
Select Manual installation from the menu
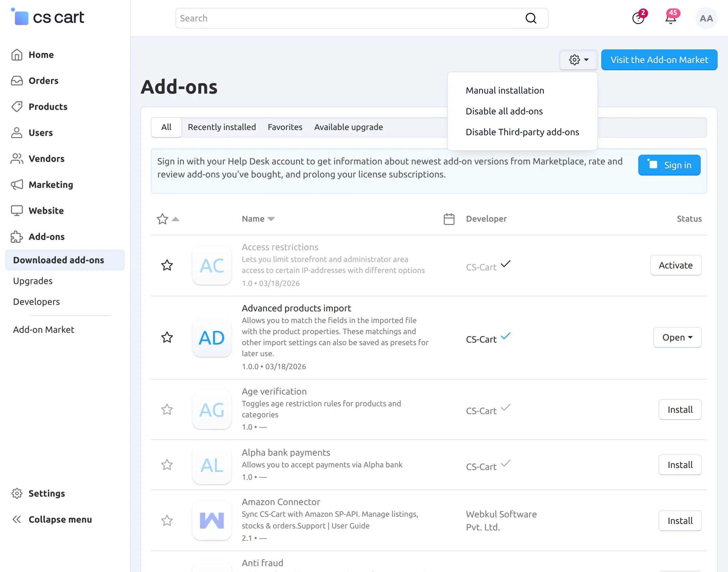[505, 90]
